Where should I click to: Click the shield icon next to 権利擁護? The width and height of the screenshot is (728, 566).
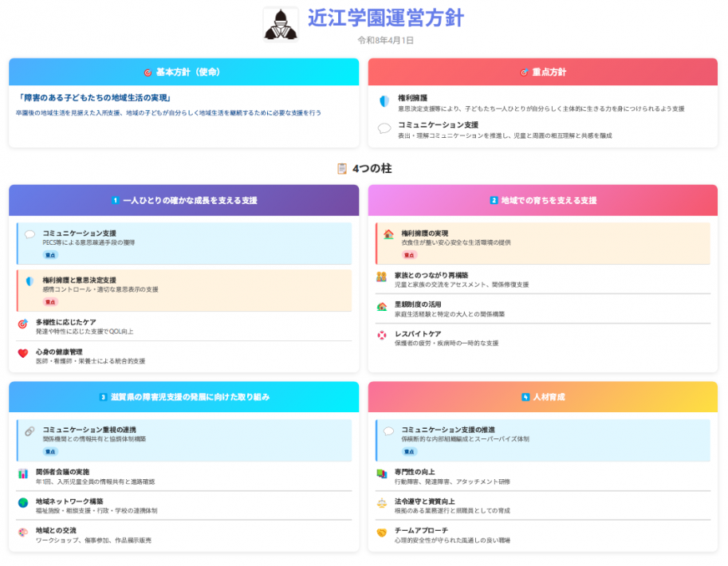click(x=384, y=100)
